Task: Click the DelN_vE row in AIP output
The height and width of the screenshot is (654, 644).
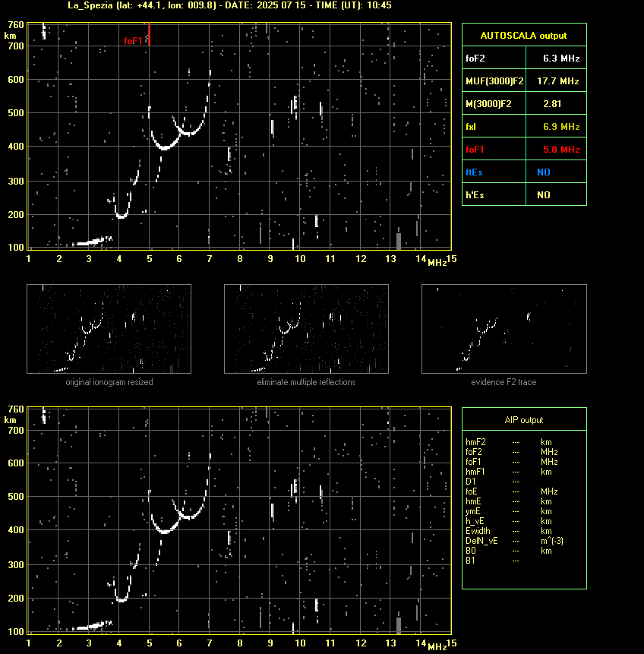Action: [x=515, y=541]
